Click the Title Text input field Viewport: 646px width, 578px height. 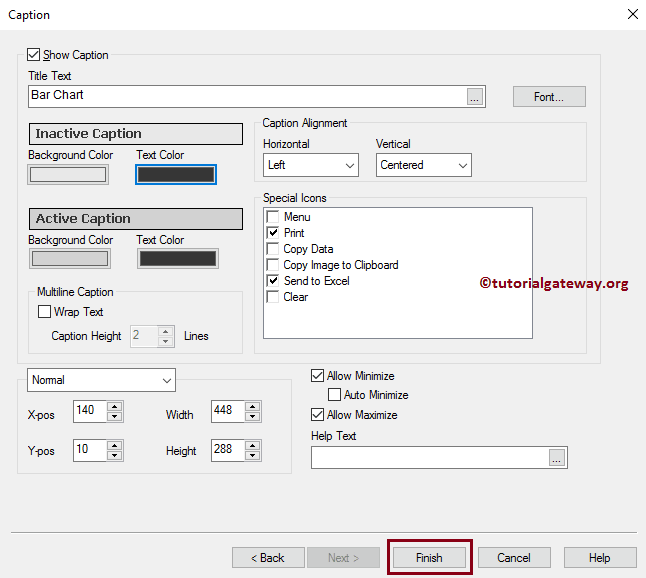pyautogui.click(x=247, y=96)
